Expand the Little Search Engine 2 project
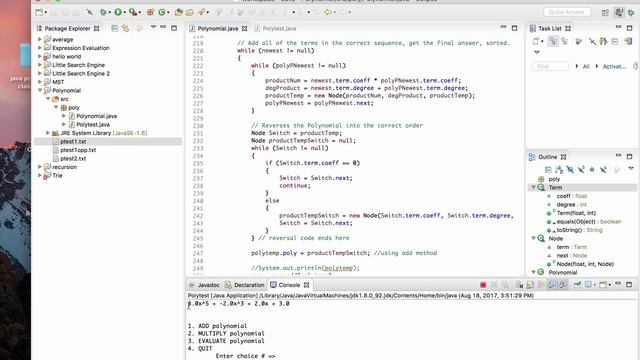 tap(40, 73)
